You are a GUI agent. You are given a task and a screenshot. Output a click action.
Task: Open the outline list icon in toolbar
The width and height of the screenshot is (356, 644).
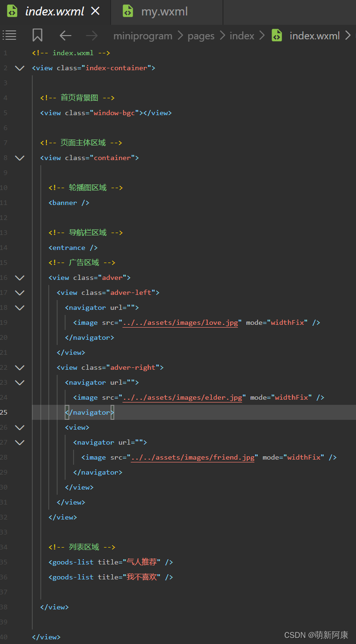tap(9, 35)
